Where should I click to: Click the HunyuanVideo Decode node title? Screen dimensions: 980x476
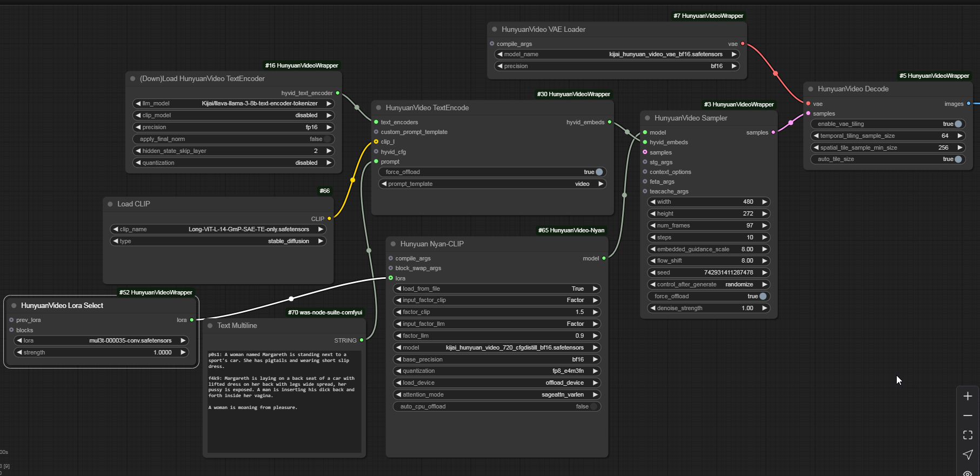(x=853, y=89)
